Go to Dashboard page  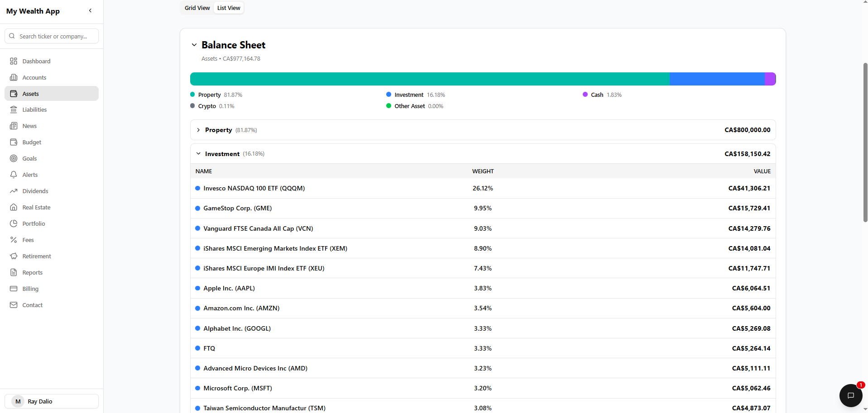52,61
